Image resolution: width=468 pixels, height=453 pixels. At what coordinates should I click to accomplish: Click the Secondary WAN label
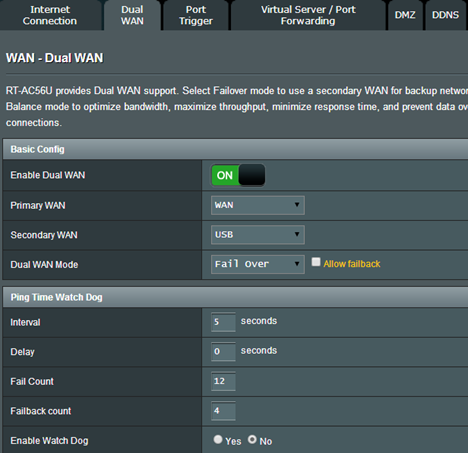(44, 235)
